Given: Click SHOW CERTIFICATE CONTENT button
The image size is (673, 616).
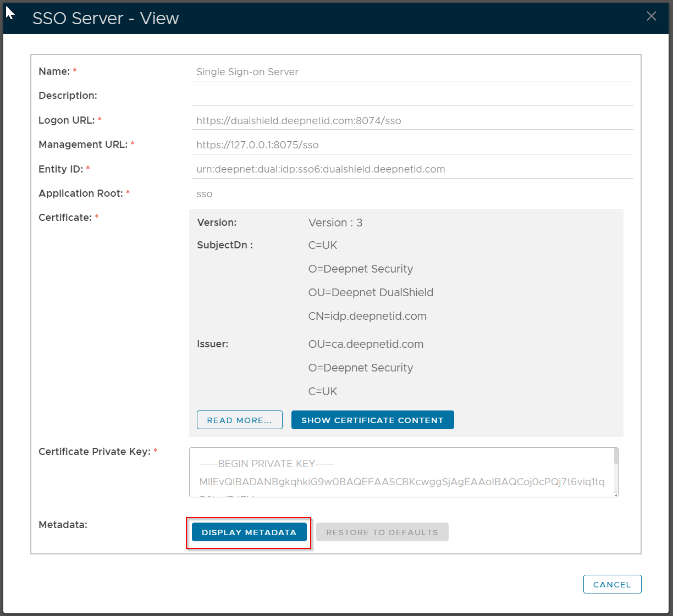Looking at the screenshot, I should click(x=372, y=420).
